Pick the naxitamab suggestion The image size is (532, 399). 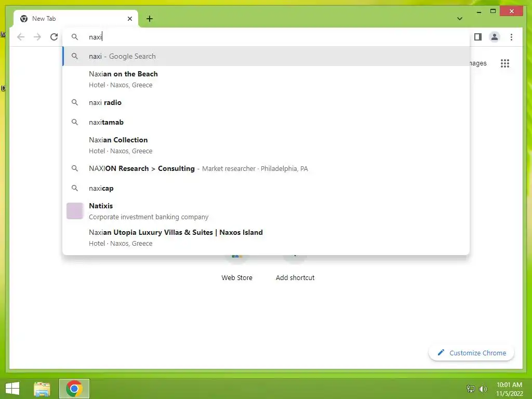tap(267, 122)
